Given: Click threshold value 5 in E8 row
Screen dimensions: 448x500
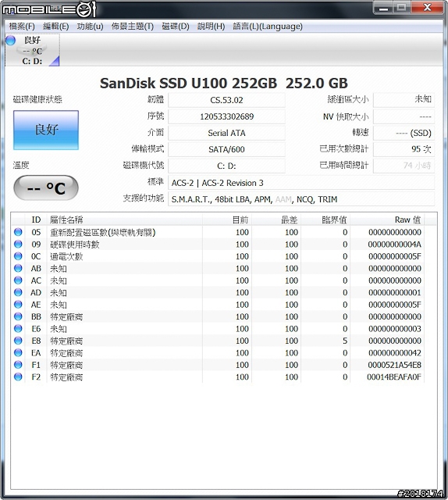Looking at the screenshot, I should pos(345,341).
